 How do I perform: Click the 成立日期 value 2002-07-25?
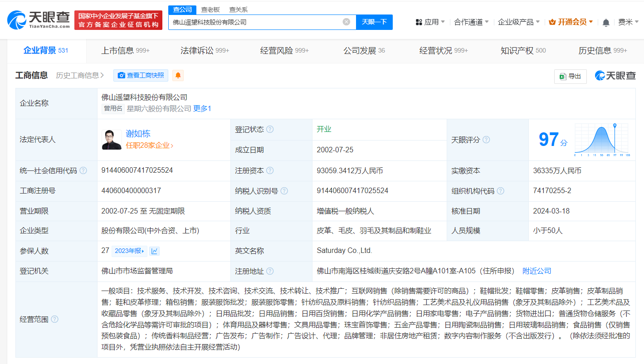[335, 150]
